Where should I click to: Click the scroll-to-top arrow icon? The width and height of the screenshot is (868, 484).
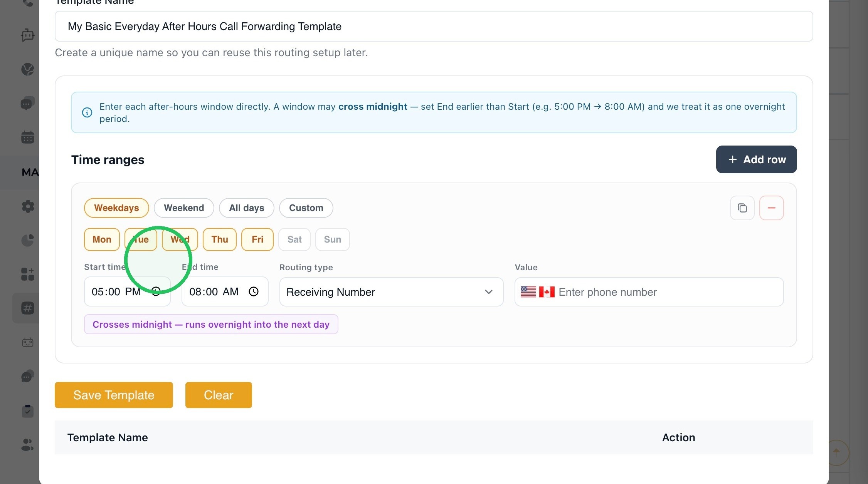tap(836, 452)
